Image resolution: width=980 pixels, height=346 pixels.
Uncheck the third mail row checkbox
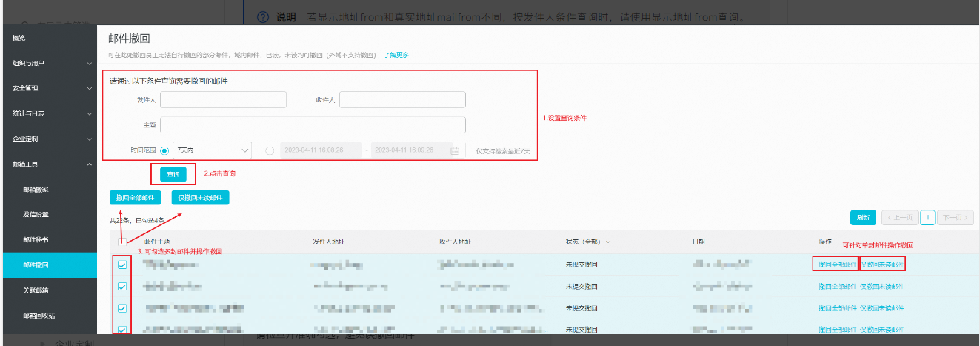tap(122, 308)
